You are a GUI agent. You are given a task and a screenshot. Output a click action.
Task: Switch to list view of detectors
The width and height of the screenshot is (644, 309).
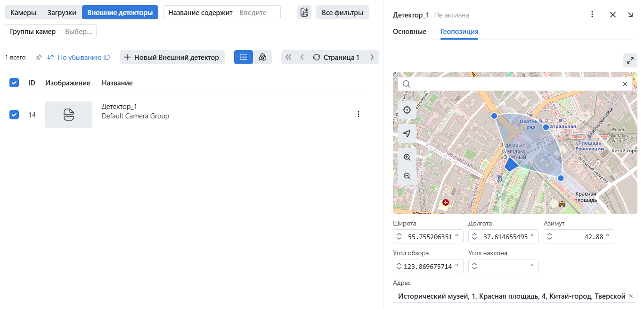(x=243, y=57)
